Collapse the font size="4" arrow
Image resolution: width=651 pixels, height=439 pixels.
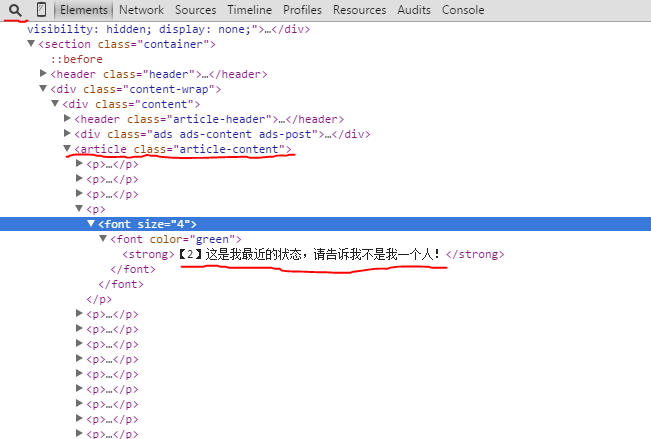(91, 223)
